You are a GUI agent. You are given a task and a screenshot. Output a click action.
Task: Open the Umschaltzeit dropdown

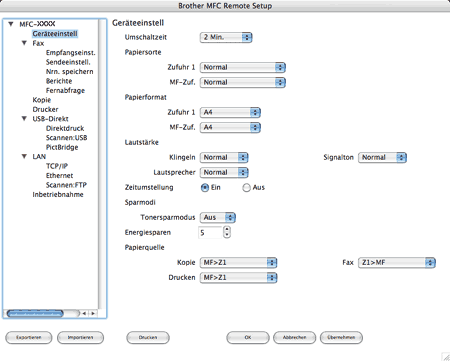[x=226, y=37]
